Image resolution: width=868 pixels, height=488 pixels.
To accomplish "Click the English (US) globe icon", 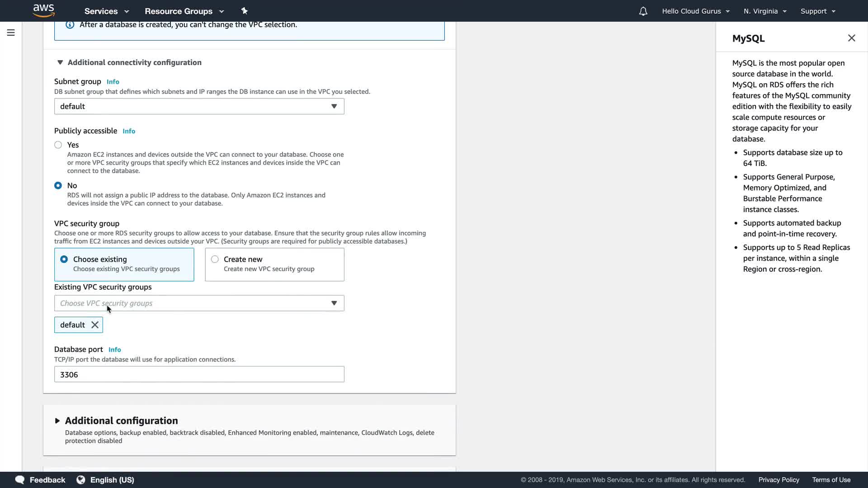I will click(81, 480).
